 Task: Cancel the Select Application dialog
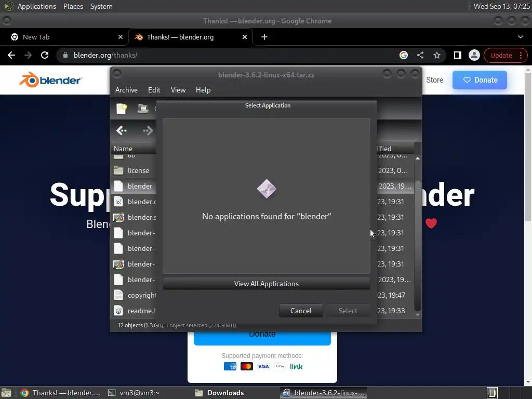[301, 311]
